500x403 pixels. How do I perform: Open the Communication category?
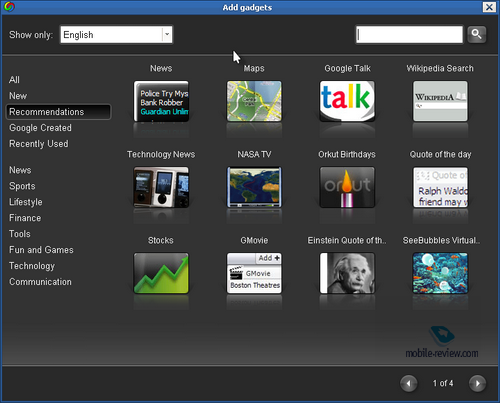pos(40,282)
